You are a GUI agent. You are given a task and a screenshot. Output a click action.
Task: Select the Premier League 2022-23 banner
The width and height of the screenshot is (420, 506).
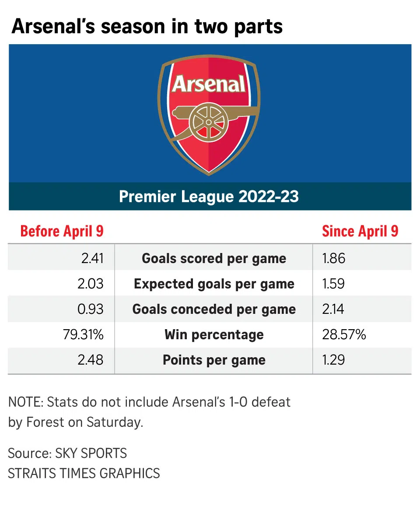[209, 197]
